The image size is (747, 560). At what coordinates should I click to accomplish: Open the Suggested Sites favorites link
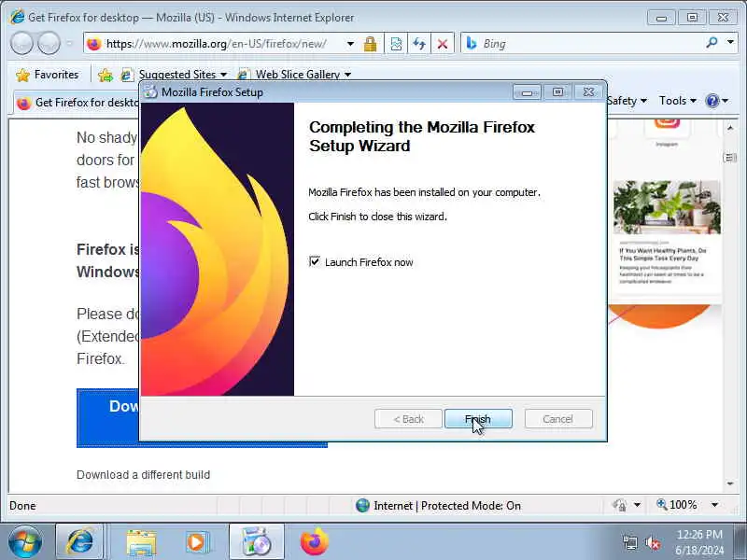coord(174,75)
